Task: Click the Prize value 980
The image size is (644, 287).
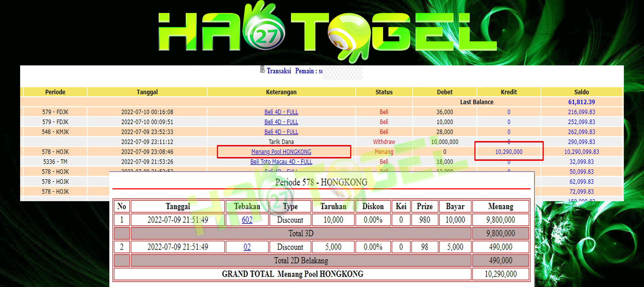Action: 424,220
